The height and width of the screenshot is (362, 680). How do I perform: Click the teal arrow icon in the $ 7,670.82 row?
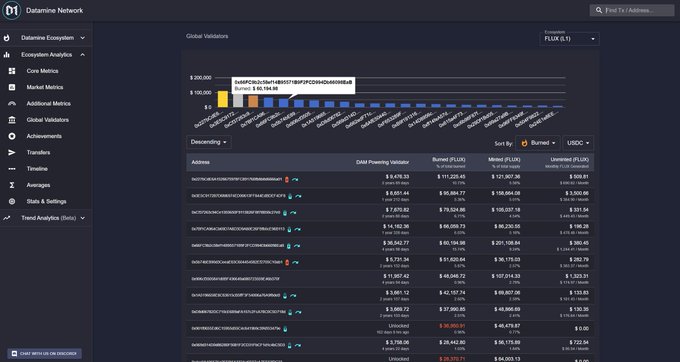click(x=293, y=213)
